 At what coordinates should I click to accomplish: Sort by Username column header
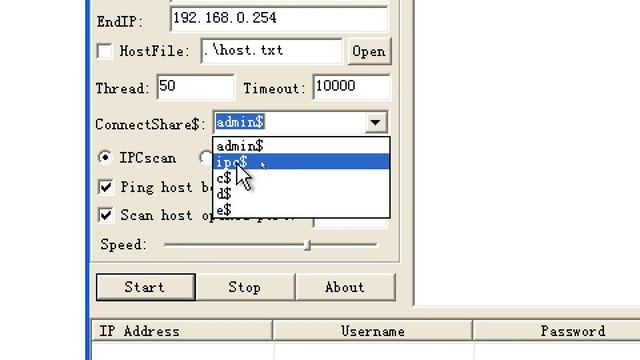(373, 331)
